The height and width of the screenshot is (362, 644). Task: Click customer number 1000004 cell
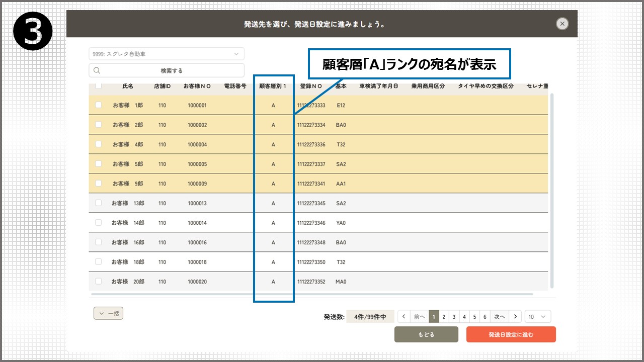click(197, 144)
